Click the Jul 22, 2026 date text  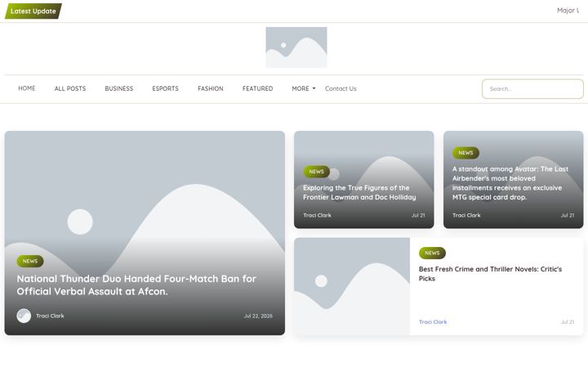pyautogui.click(x=258, y=316)
